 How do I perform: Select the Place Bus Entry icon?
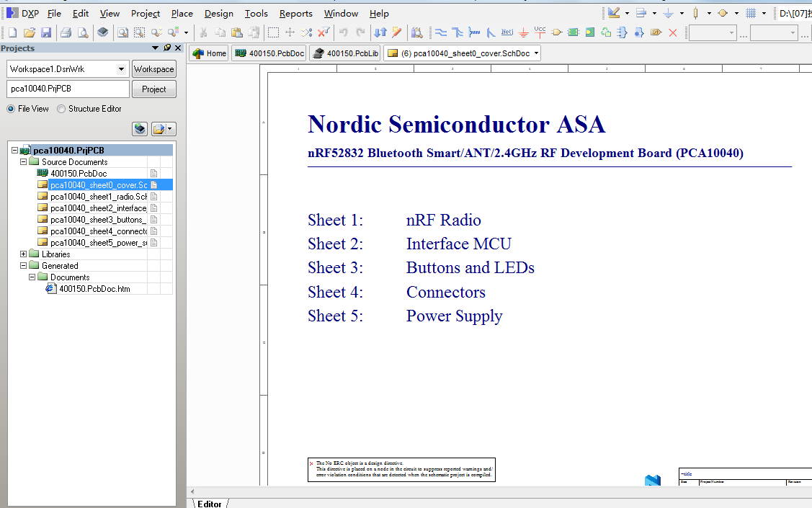pos(491,32)
